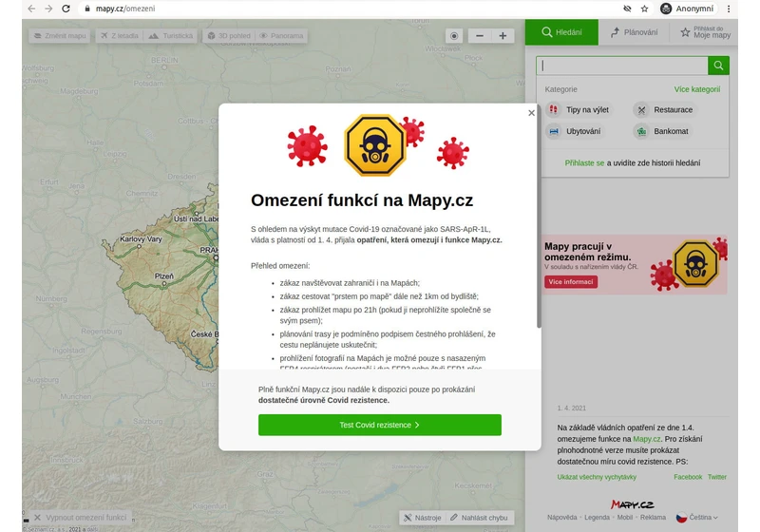Switch to the Plánování tab
760x532 pixels.
(x=634, y=32)
